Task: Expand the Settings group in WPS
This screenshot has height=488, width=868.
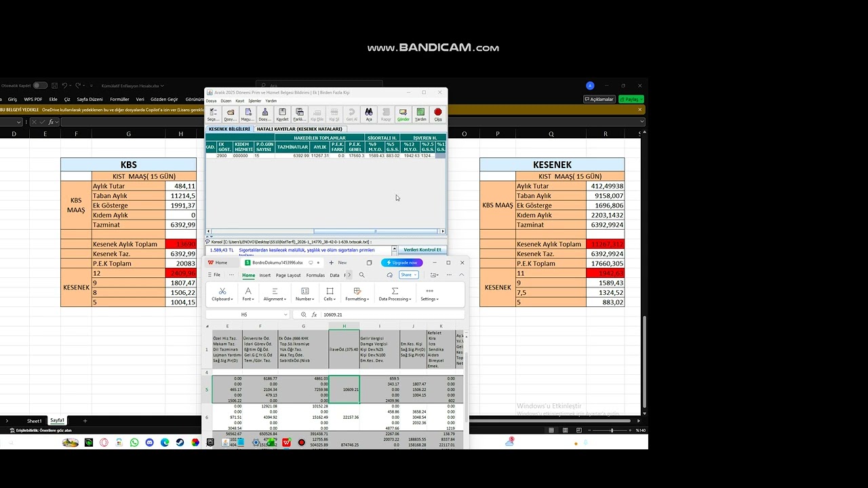Action: click(429, 294)
